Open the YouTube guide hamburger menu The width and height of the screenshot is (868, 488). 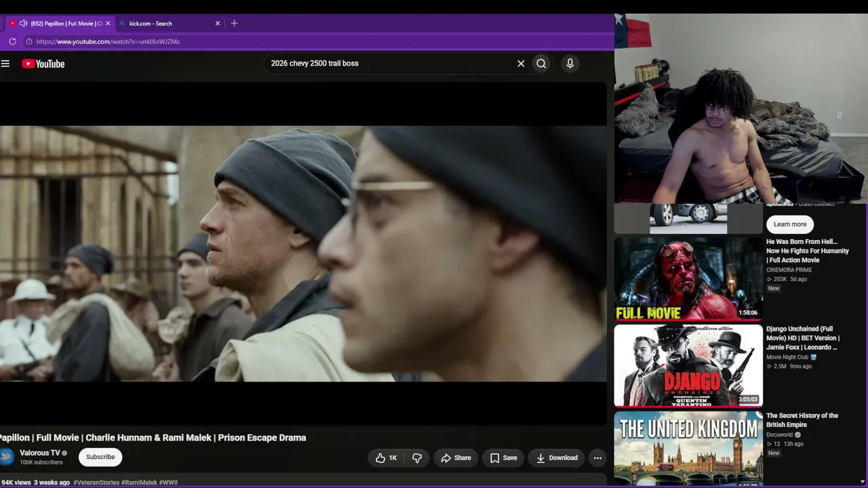pos(5,64)
